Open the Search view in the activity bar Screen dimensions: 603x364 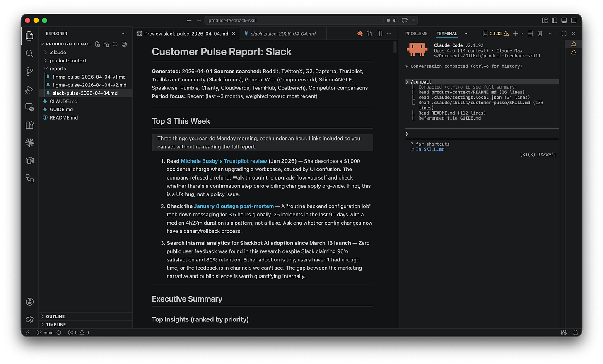tap(29, 53)
